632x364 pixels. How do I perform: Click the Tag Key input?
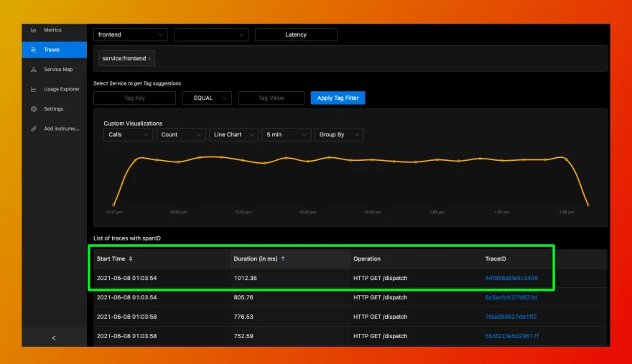click(x=134, y=98)
